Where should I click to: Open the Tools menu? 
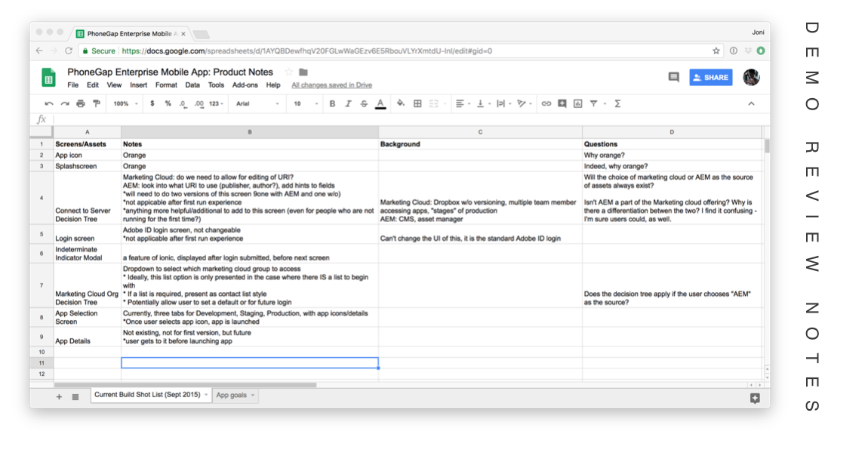(216, 85)
